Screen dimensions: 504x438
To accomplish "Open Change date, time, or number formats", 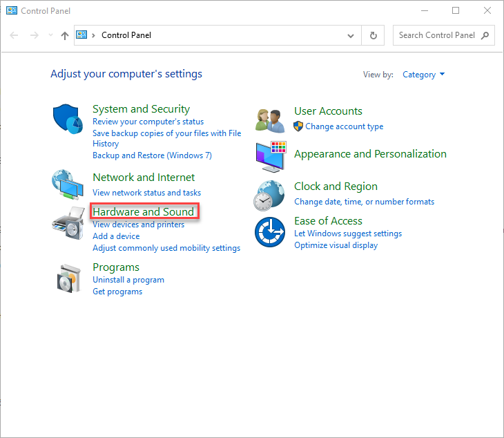I will (x=364, y=202).
